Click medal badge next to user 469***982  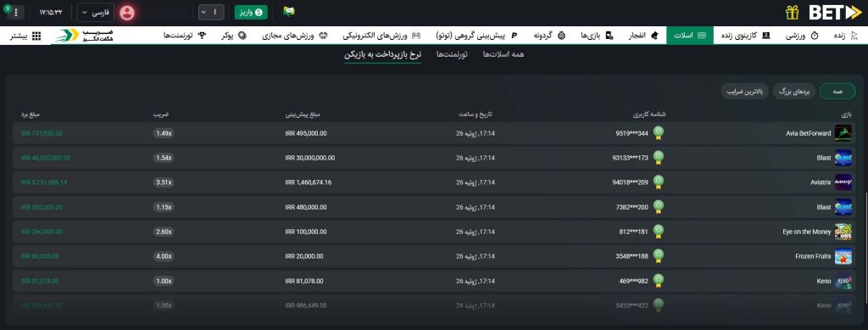658,281
